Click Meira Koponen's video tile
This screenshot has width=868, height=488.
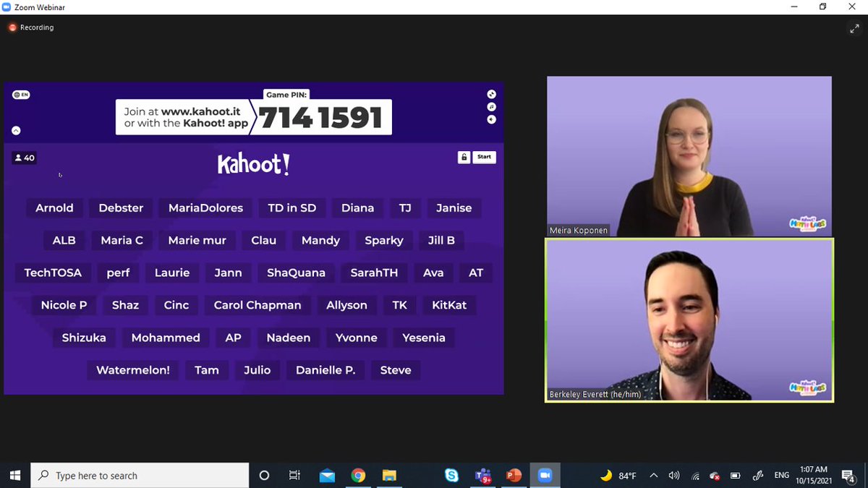[x=689, y=156]
